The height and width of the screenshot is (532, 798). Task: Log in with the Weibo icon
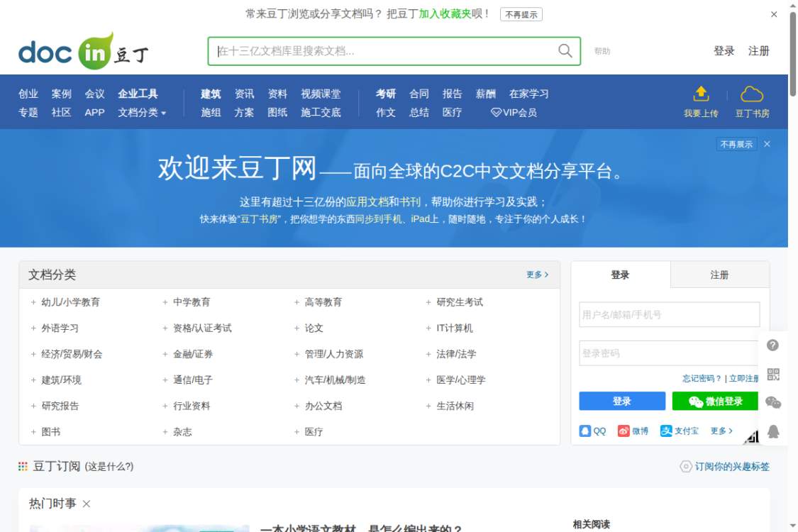(x=624, y=431)
